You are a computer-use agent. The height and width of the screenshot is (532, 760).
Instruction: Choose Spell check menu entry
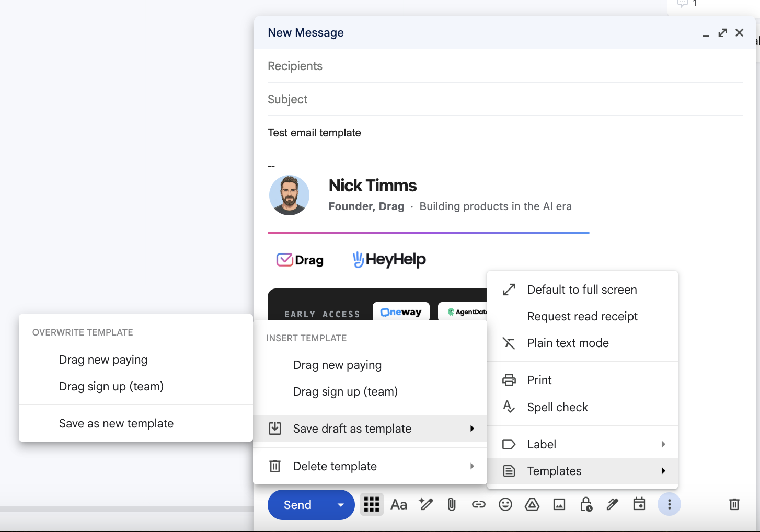(582, 407)
